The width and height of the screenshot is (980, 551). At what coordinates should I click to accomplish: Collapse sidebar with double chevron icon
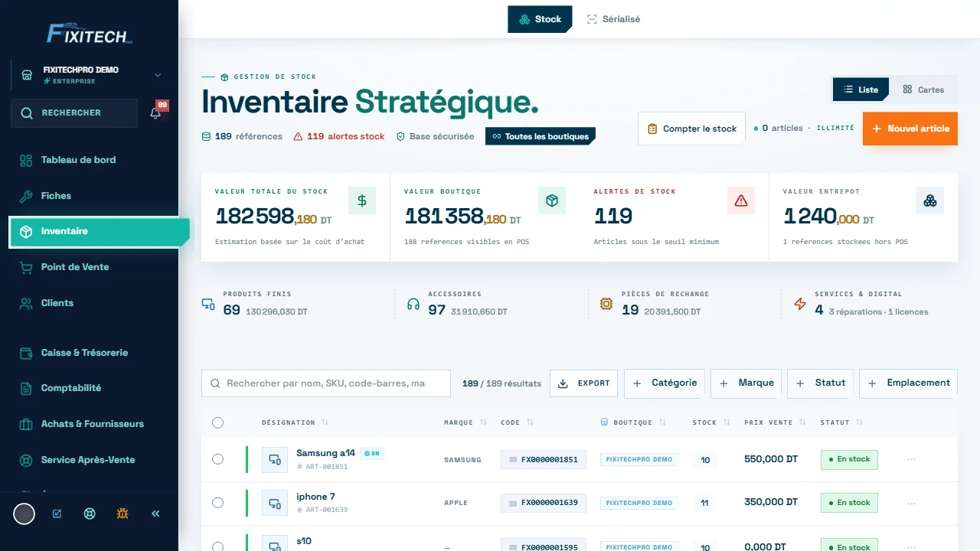point(155,514)
